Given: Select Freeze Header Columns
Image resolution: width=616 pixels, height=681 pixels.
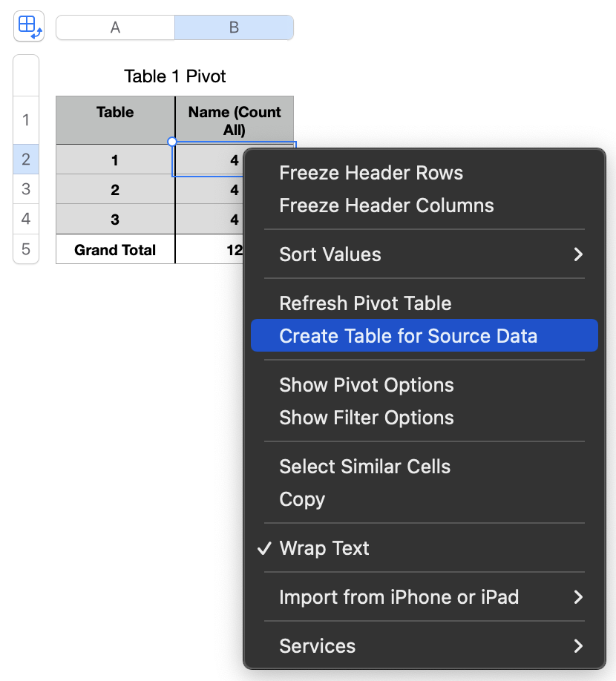Looking at the screenshot, I should click(386, 205).
